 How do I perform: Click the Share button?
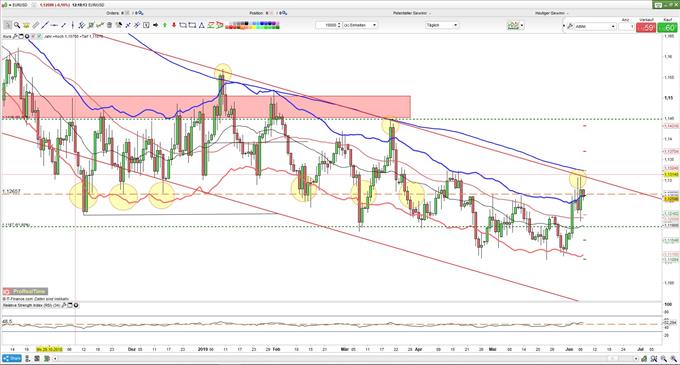pyautogui.click(x=12, y=358)
